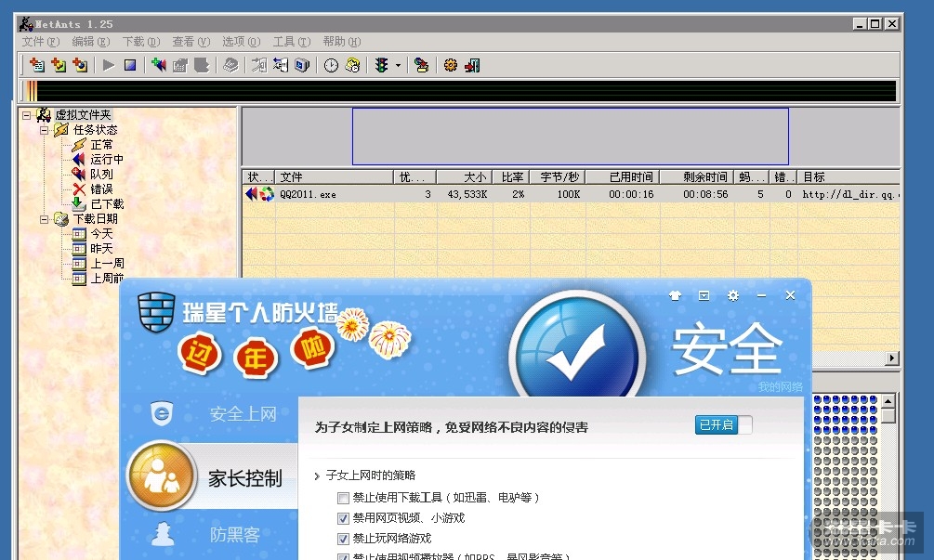Viewport: 934px width, 560px height.
Task: Open the 帮助 menu
Action: (342, 41)
